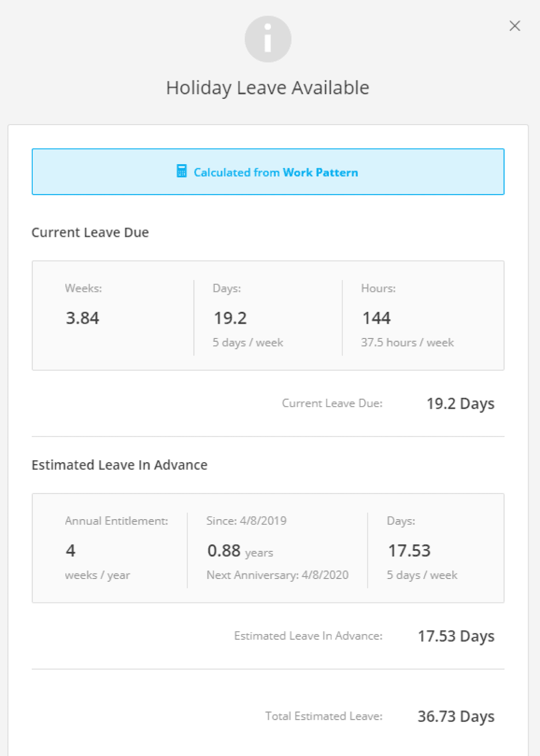The width and height of the screenshot is (540, 756).
Task: Select the Current Leave Due heading
Action: click(90, 233)
